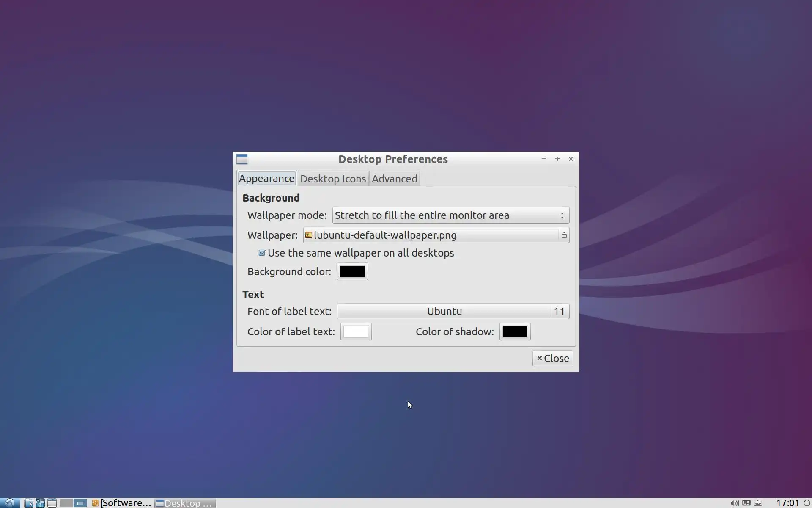The image size is (812, 508).
Task: Switch to the Desktop Icons tab
Action: click(x=333, y=179)
